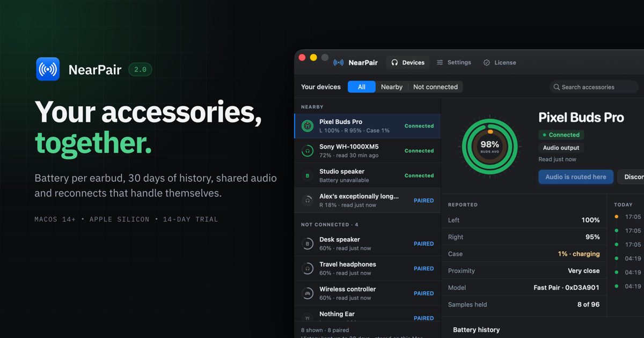
Task: Select the Desk speaker row
Action: pos(368,244)
